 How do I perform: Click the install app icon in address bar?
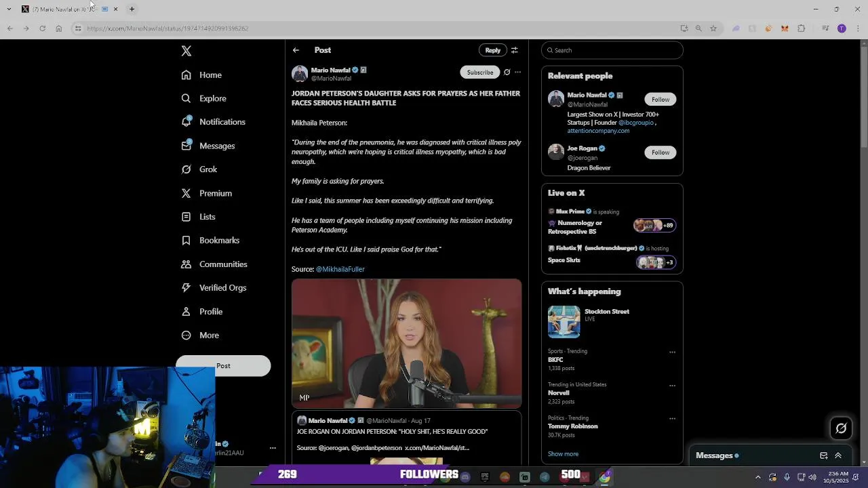(x=684, y=28)
